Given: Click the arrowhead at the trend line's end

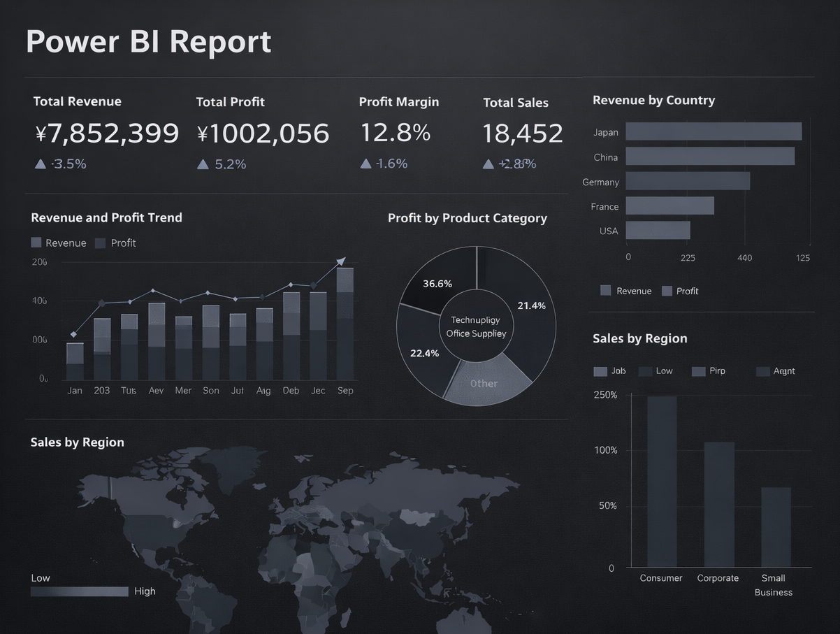Looking at the screenshot, I should tap(341, 260).
